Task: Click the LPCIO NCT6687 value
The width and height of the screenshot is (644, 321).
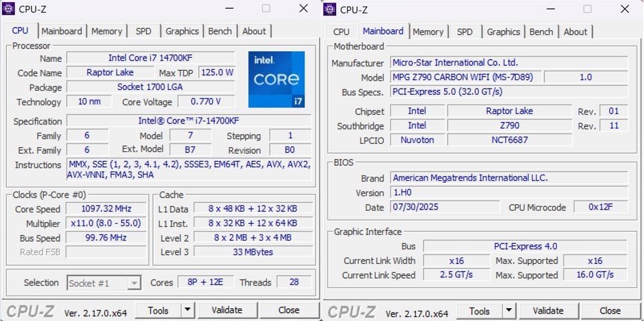Action: click(x=509, y=140)
